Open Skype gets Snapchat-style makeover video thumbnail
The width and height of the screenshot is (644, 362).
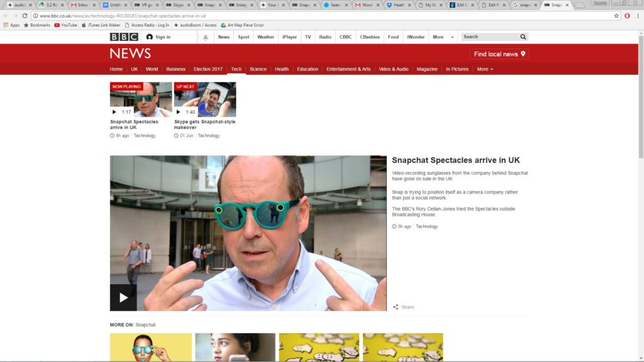click(204, 99)
